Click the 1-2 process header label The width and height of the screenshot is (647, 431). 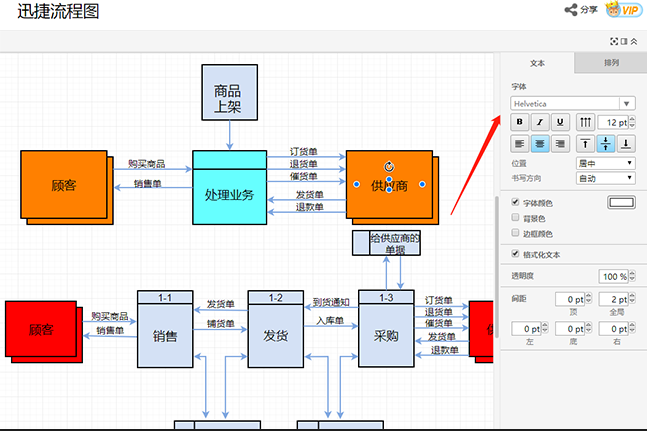(276, 297)
